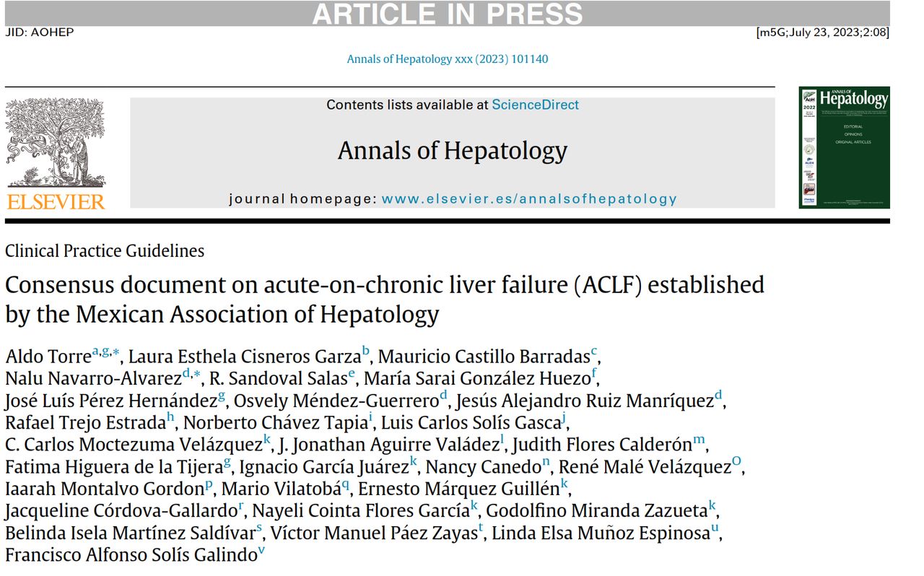Click affiliation superscript e after Sandoval Salas

point(351,374)
